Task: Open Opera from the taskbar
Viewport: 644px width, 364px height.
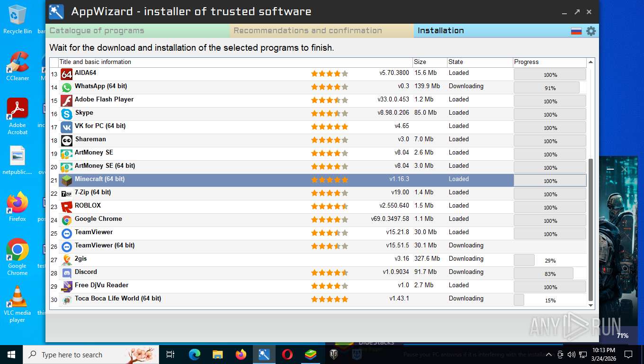Action: pyautogui.click(x=287, y=355)
